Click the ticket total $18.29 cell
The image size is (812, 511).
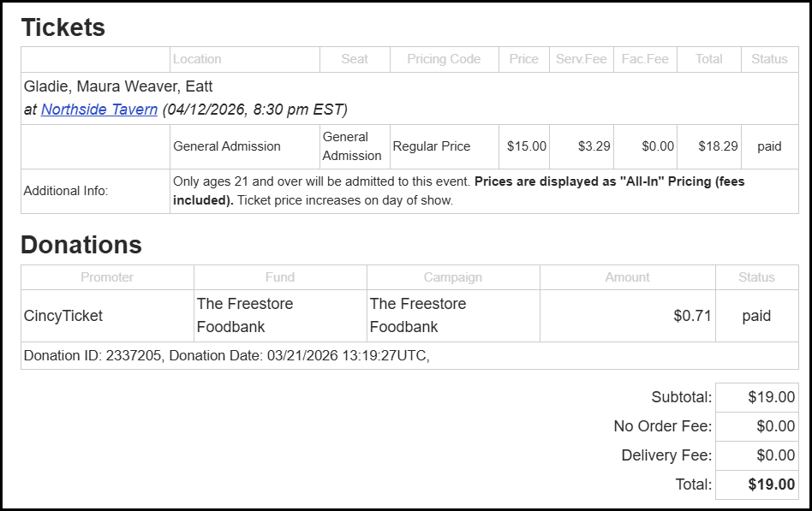pos(717,146)
